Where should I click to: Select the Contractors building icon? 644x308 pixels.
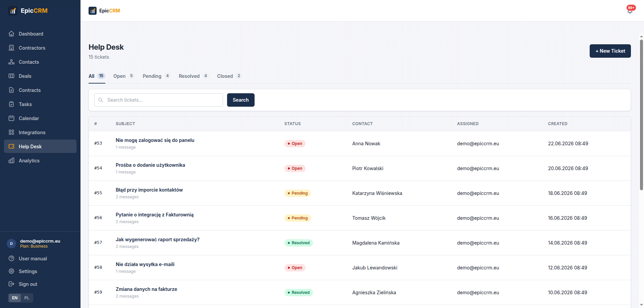(x=11, y=48)
